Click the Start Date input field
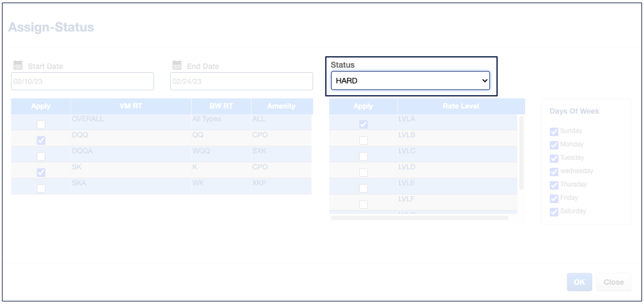 coord(82,81)
